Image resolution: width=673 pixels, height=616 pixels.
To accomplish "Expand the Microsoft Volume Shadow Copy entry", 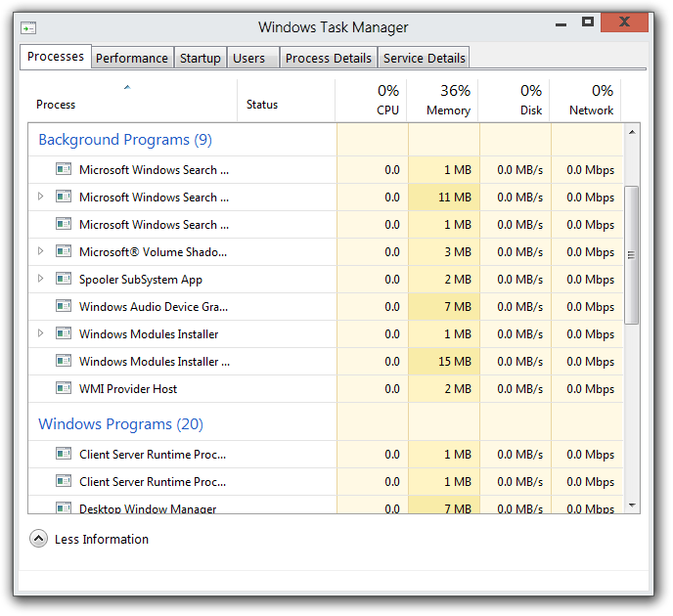I will [x=40, y=251].
